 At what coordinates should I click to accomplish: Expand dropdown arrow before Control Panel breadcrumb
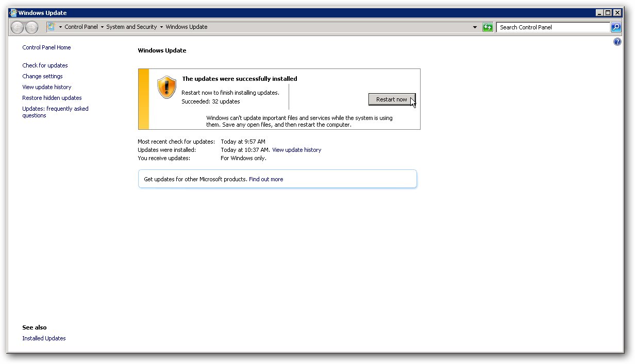60,27
